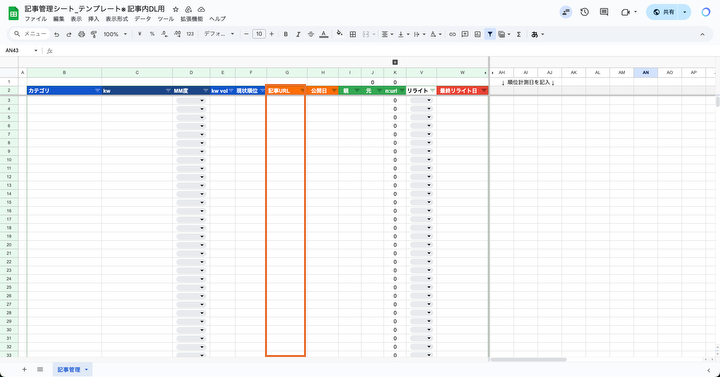The image size is (720, 377).
Task: Open functions (Σ) menu
Action: click(x=518, y=34)
